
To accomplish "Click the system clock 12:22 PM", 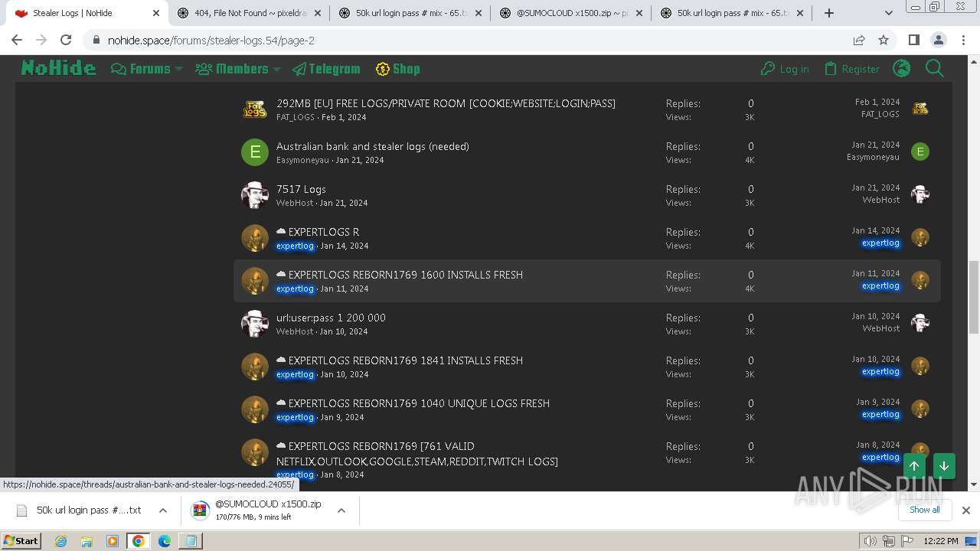I will coord(941,541).
